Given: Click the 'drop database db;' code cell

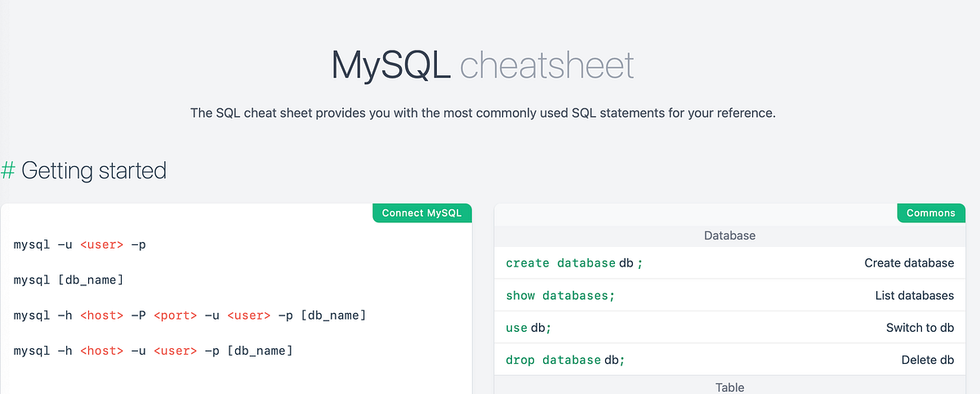Looking at the screenshot, I should point(565,360).
